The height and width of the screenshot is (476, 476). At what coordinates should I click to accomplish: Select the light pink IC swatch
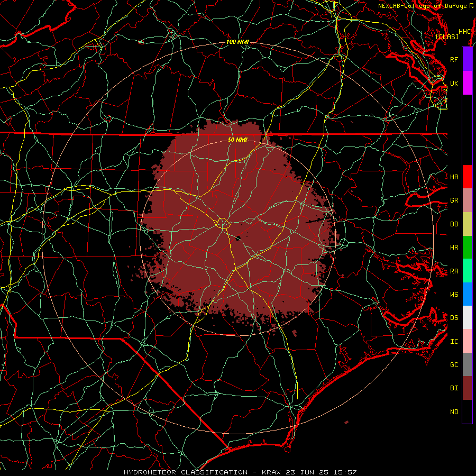tap(467, 341)
